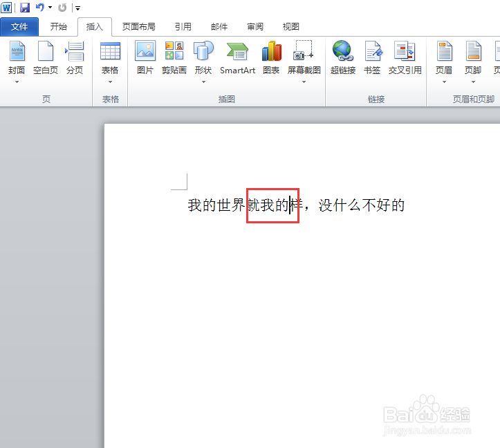Click the 封面 cover page icon
This screenshot has height=448, width=500.
(x=17, y=51)
